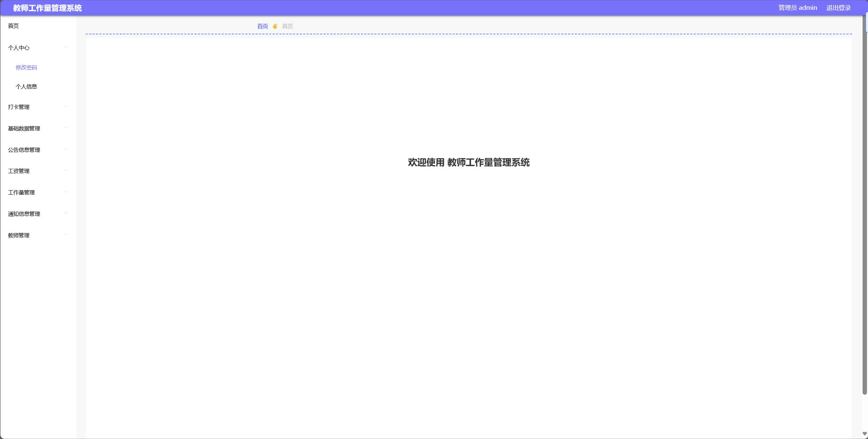The width and height of the screenshot is (868, 439).
Task: Click the 欢迎使用 教师工作量管理系统 heading
Action: [469, 162]
